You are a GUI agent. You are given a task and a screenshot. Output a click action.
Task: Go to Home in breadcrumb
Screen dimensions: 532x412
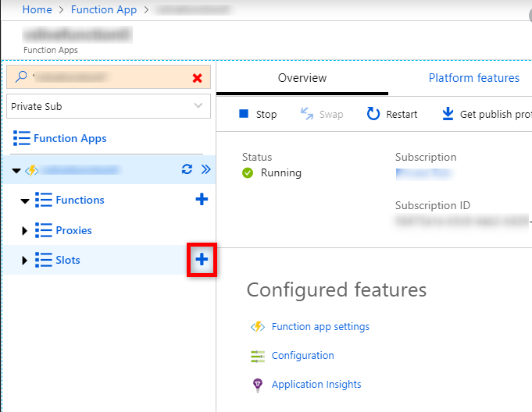[37, 10]
